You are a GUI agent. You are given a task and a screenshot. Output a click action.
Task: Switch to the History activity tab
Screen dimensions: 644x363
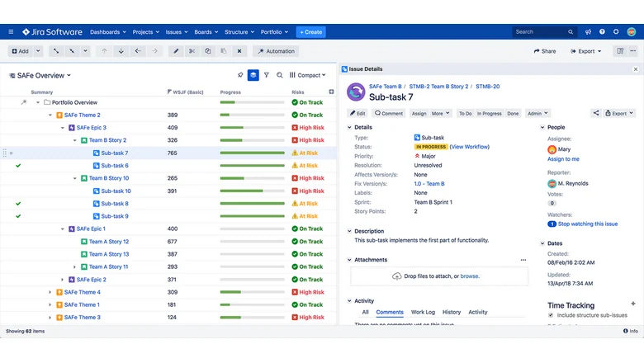point(452,312)
